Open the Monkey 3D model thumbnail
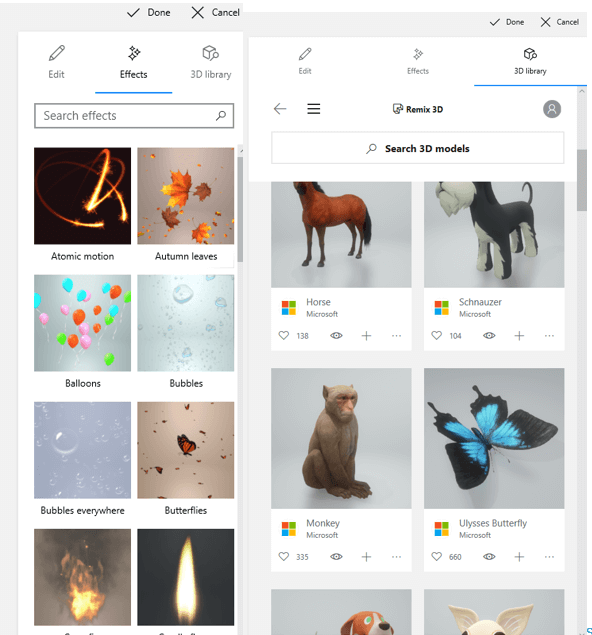 [x=341, y=438]
